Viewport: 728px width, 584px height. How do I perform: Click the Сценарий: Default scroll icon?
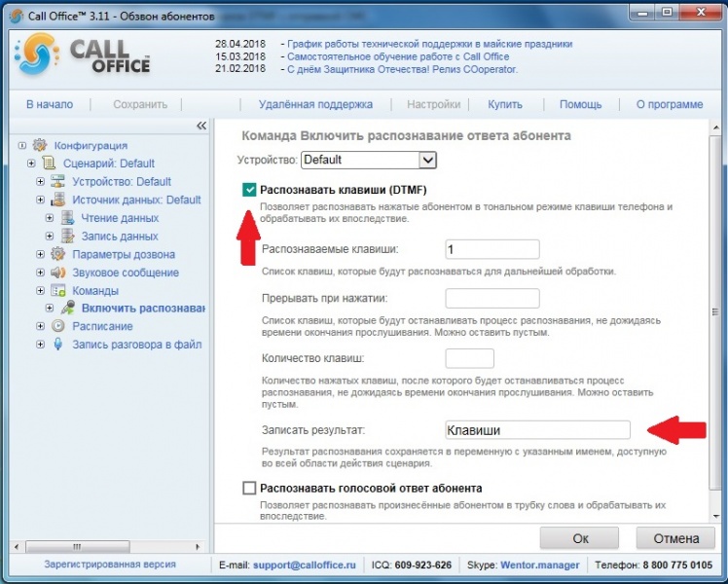(x=49, y=163)
